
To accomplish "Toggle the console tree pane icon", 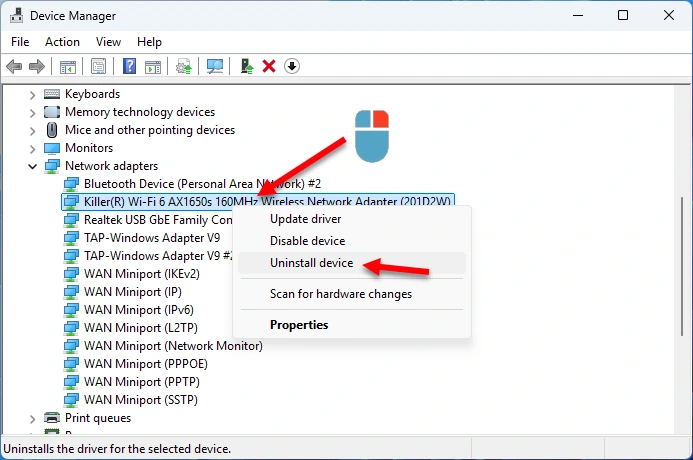I will tap(68, 67).
